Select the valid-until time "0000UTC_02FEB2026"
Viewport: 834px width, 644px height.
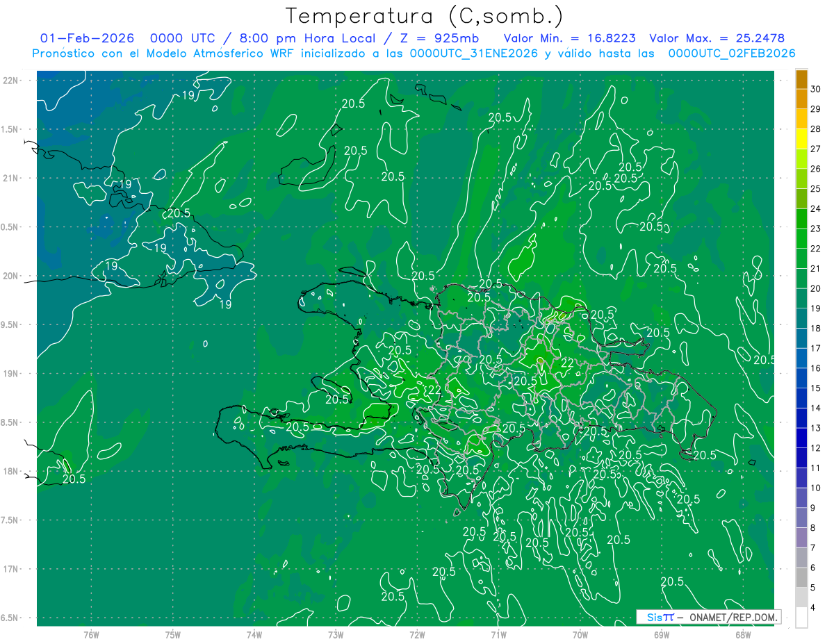(x=732, y=53)
